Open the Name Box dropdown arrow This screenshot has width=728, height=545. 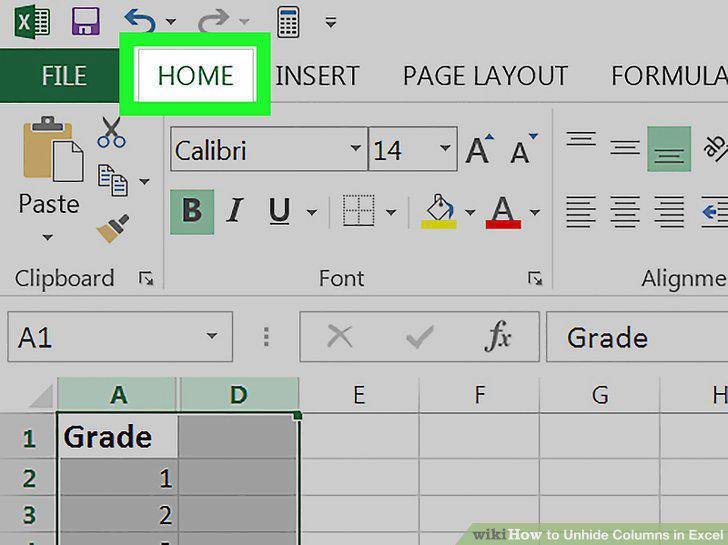click(x=212, y=336)
